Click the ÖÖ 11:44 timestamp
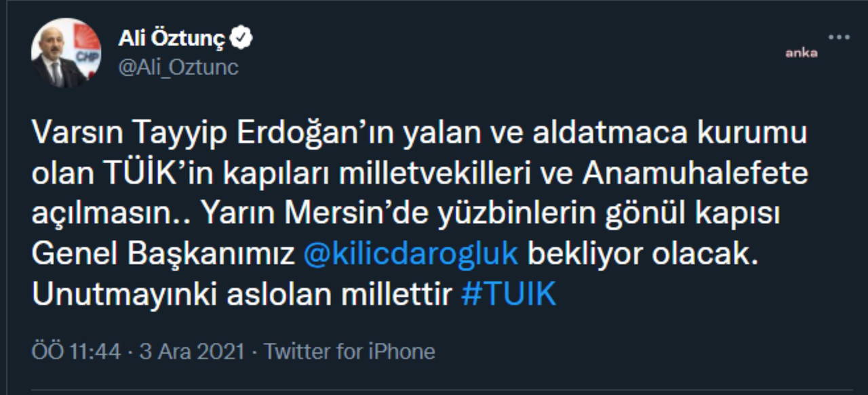The width and height of the screenshot is (868, 395). click(76, 352)
